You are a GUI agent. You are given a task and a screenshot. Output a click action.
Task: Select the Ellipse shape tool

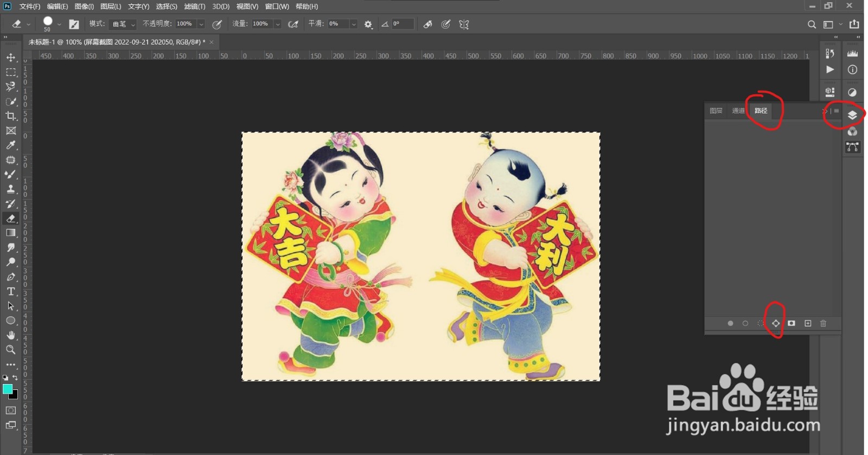11,321
